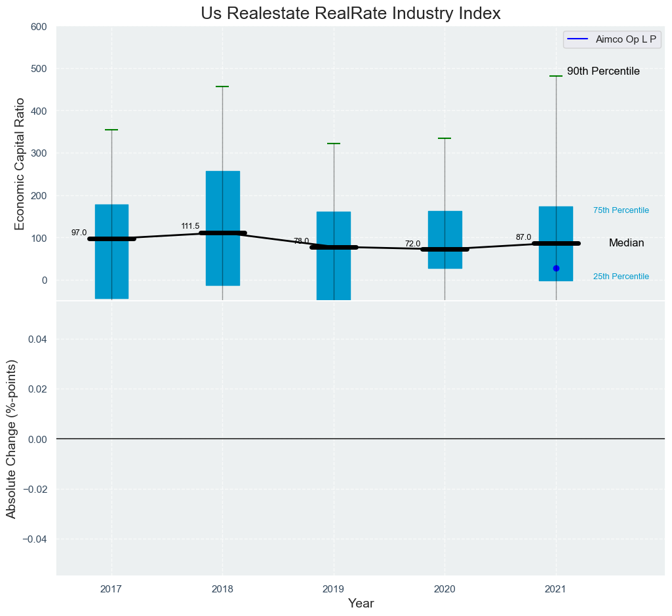Click the 90th Percentile annotation label
Screen dimensions: 672x616
point(603,71)
